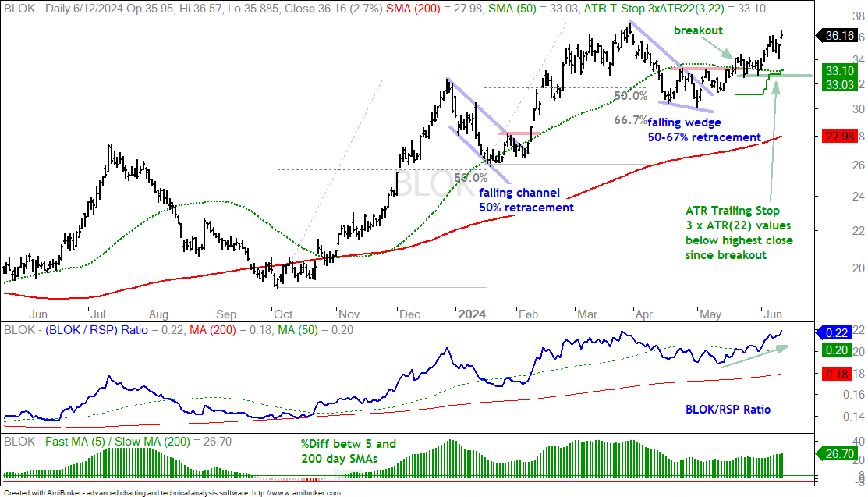Image resolution: width=868 pixels, height=497 pixels.
Task: Click the 'SMA (50) = 33.03' header text
Action: (x=533, y=9)
